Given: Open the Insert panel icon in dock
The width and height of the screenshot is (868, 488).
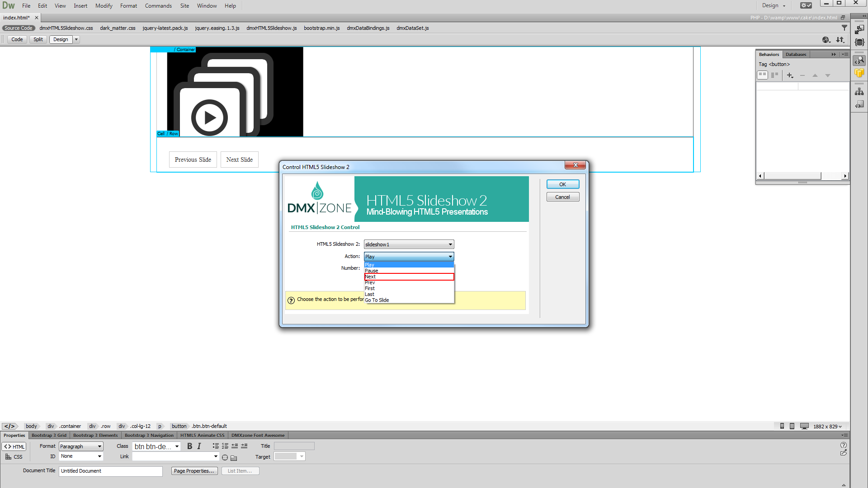Looking at the screenshot, I should click(x=859, y=29).
